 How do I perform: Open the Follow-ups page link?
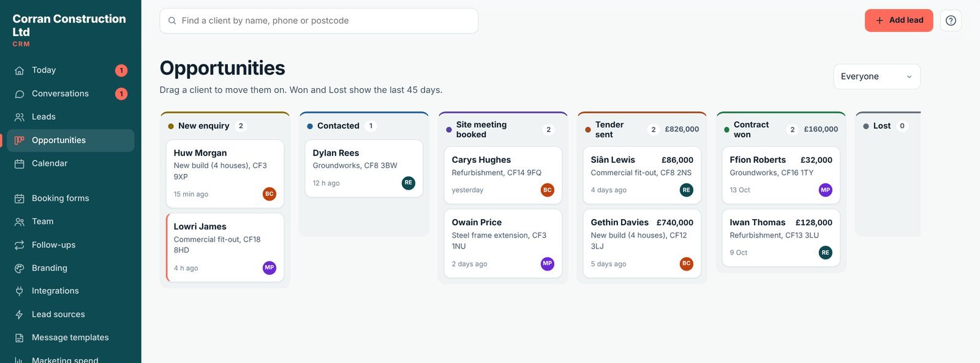click(70, 245)
